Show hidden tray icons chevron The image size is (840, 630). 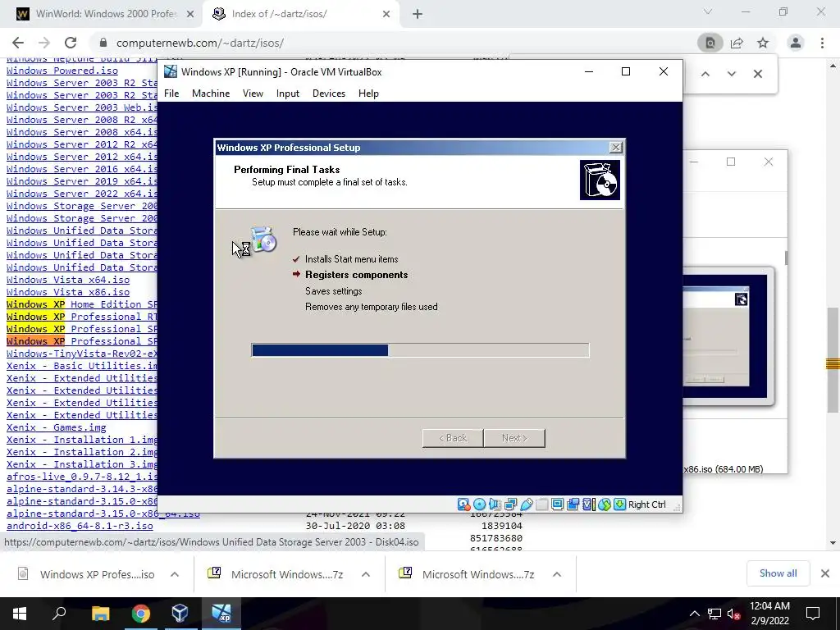(694, 614)
